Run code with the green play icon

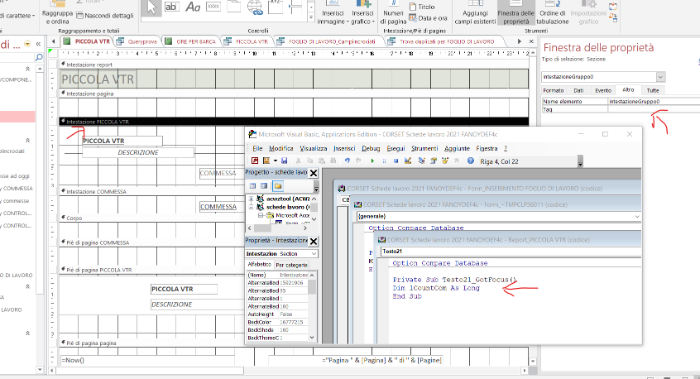tap(372, 161)
